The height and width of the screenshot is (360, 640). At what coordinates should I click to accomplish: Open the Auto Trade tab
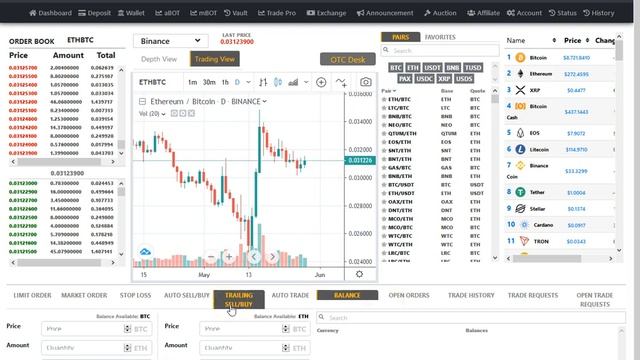point(290,295)
